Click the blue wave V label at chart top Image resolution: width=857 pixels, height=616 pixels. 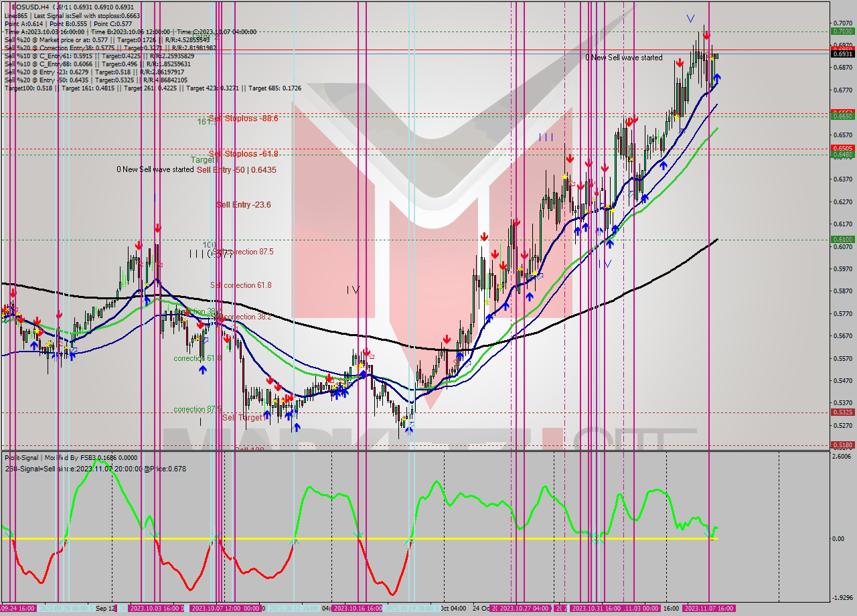click(690, 19)
